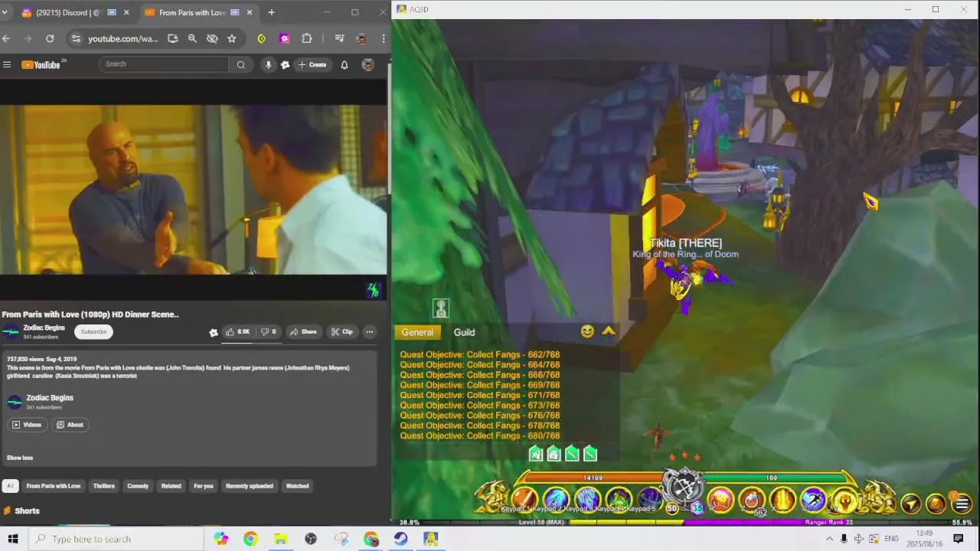Screen dimensions: 980x551
Task: Open the channel's About button
Action: pos(70,425)
